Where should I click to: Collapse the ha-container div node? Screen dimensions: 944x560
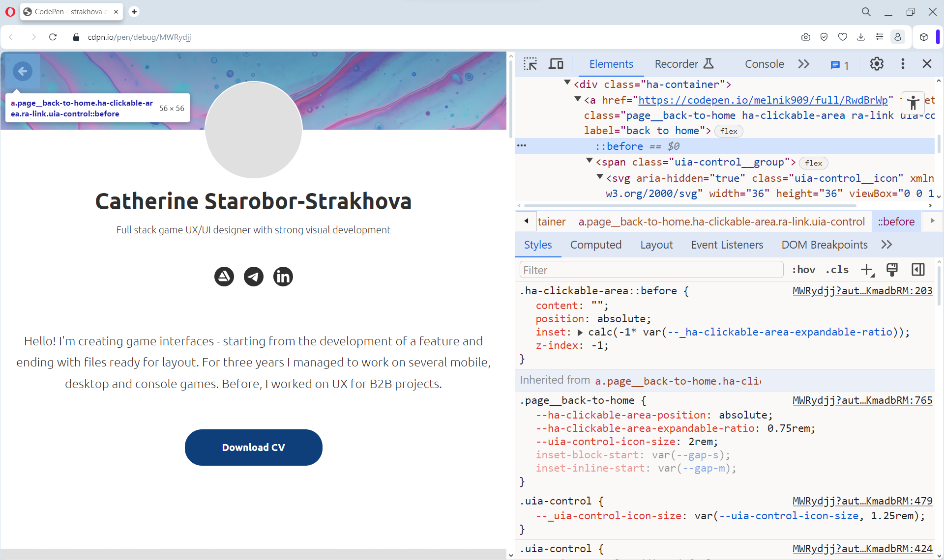[567, 84]
